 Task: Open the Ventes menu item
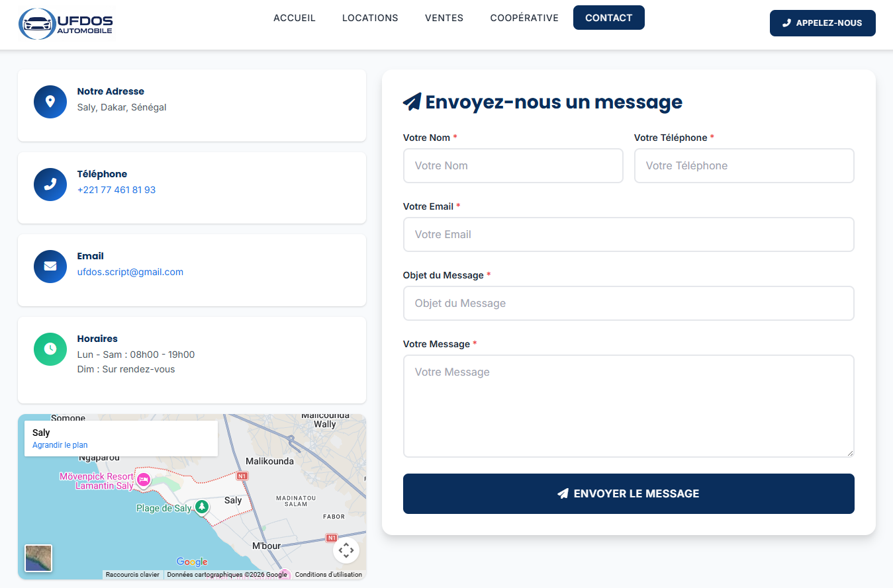tap(444, 18)
